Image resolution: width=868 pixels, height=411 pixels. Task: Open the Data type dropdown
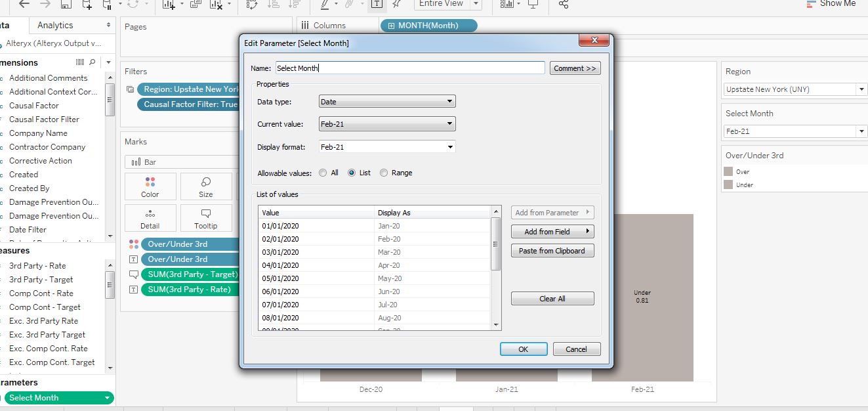coord(387,102)
